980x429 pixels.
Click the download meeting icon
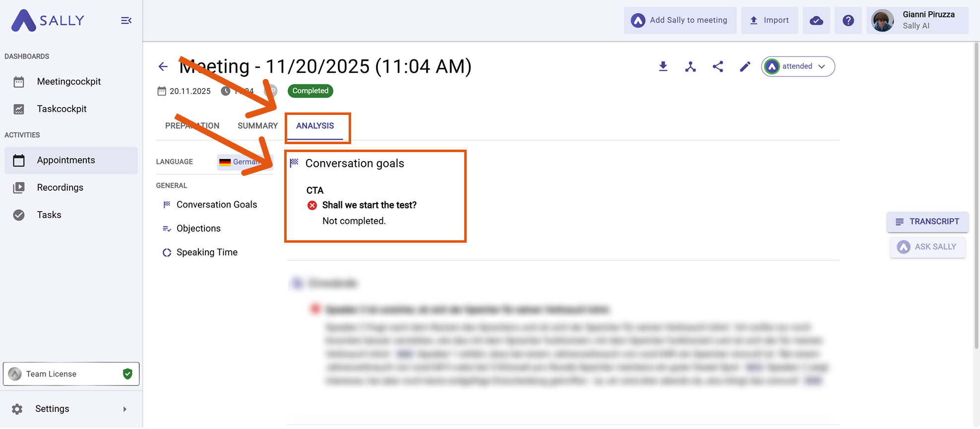point(663,66)
